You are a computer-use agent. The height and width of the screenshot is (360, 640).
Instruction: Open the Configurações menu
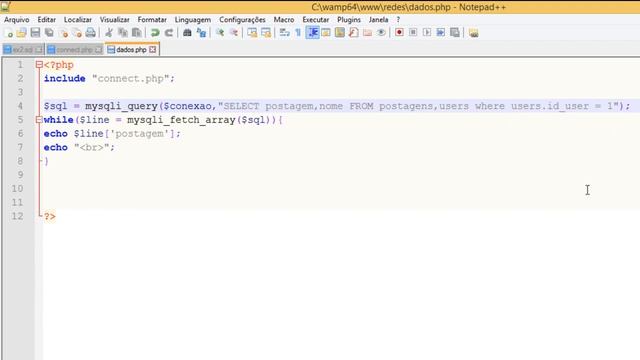coord(242,20)
